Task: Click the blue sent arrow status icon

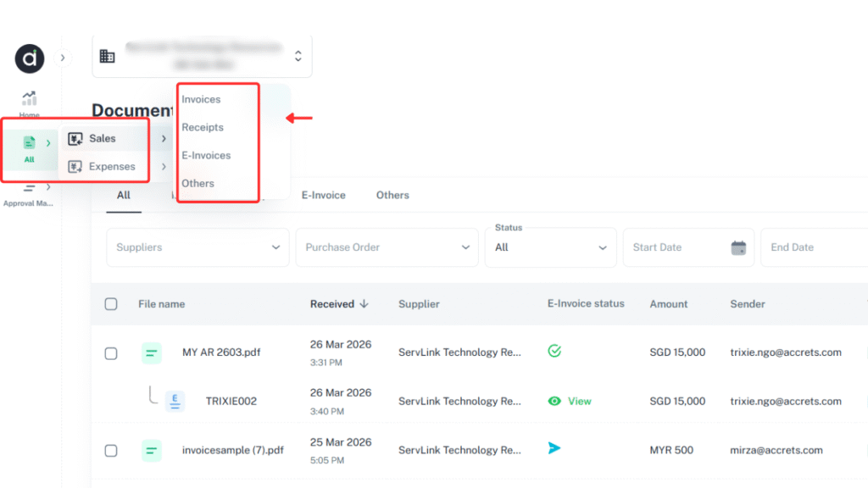Action: tap(554, 448)
